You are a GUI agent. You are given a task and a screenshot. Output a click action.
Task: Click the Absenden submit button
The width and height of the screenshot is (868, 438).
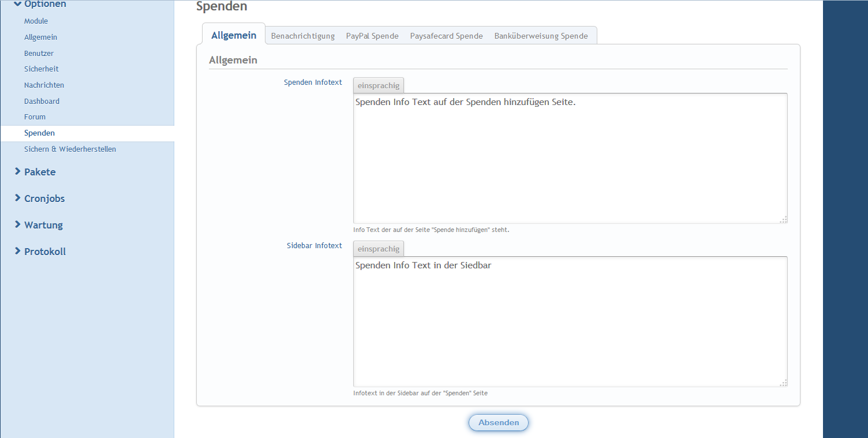click(498, 422)
